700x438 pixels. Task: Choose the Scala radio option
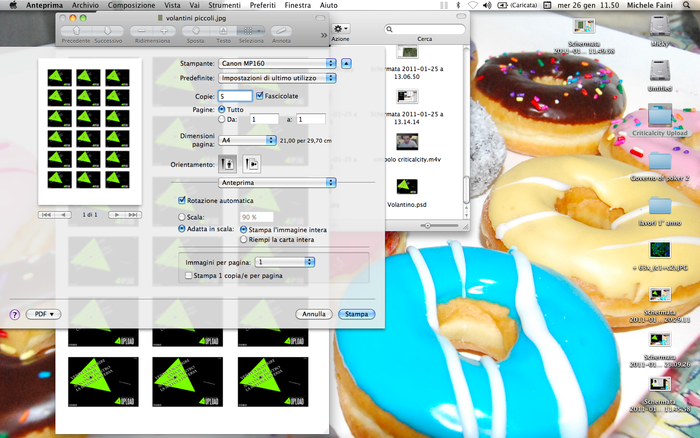[x=182, y=217]
